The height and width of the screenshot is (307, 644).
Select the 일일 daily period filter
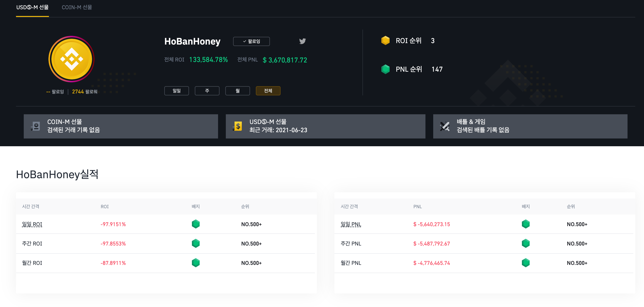176,91
